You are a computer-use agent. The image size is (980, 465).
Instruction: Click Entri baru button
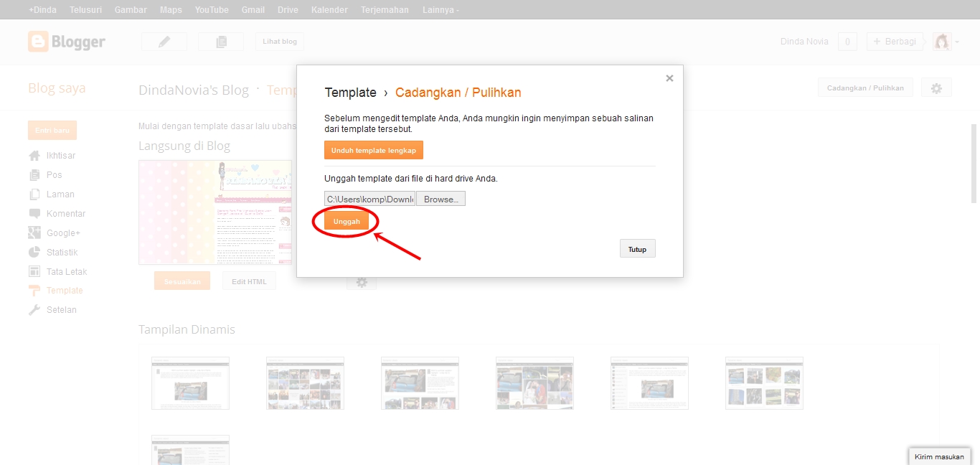coord(52,130)
